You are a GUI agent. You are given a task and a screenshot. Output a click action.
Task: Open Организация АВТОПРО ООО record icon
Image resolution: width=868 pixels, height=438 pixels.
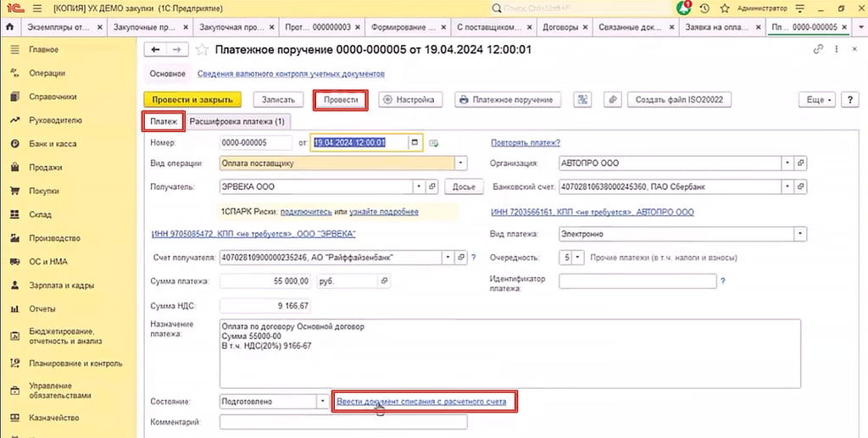click(800, 164)
